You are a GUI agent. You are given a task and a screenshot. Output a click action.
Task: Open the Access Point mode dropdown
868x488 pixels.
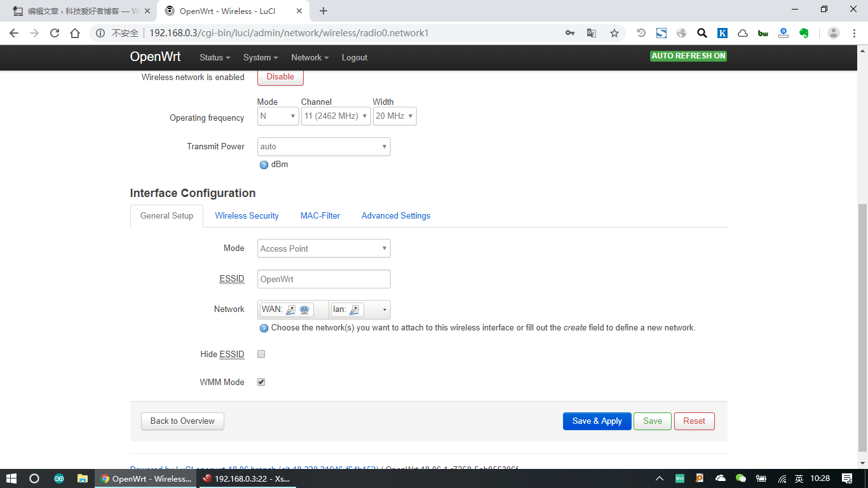pyautogui.click(x=323, y=248)
